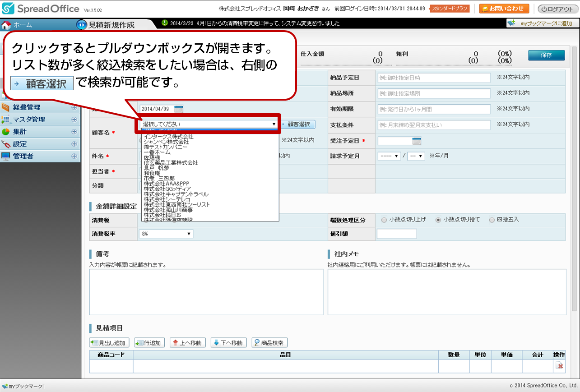This screenshot has width=580, height=392.
Task: Click the 納品予定日 input field
Action: pos(434,78)
